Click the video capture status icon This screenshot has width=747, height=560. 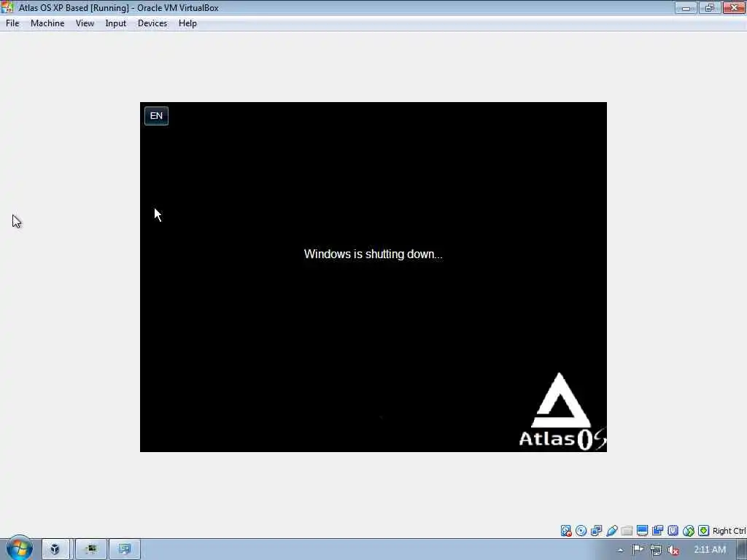pos(657,531)
